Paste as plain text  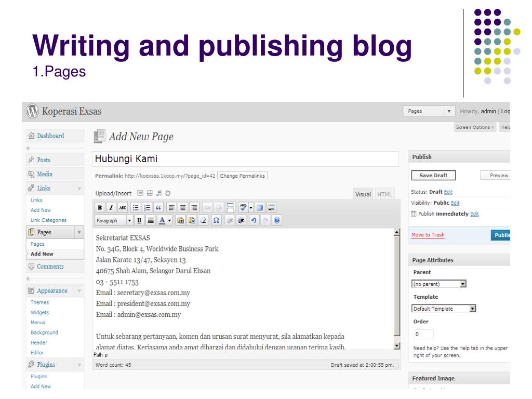click(180, 220)
